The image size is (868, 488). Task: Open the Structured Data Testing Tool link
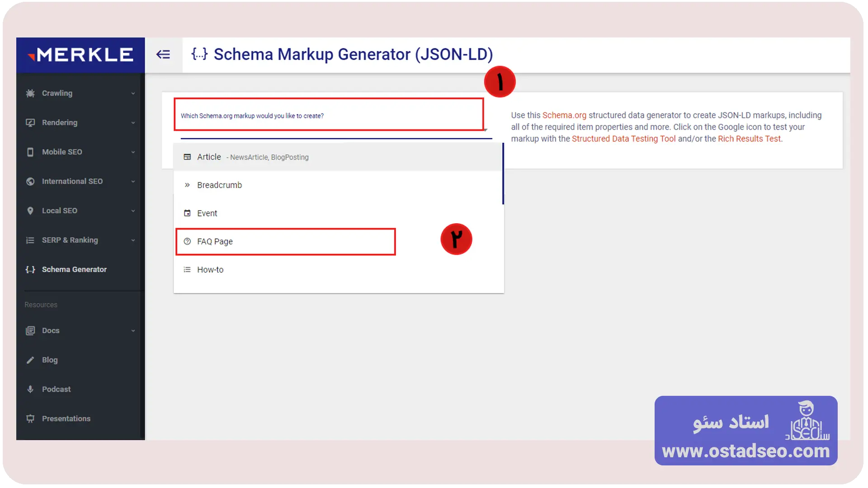[623, 139]
